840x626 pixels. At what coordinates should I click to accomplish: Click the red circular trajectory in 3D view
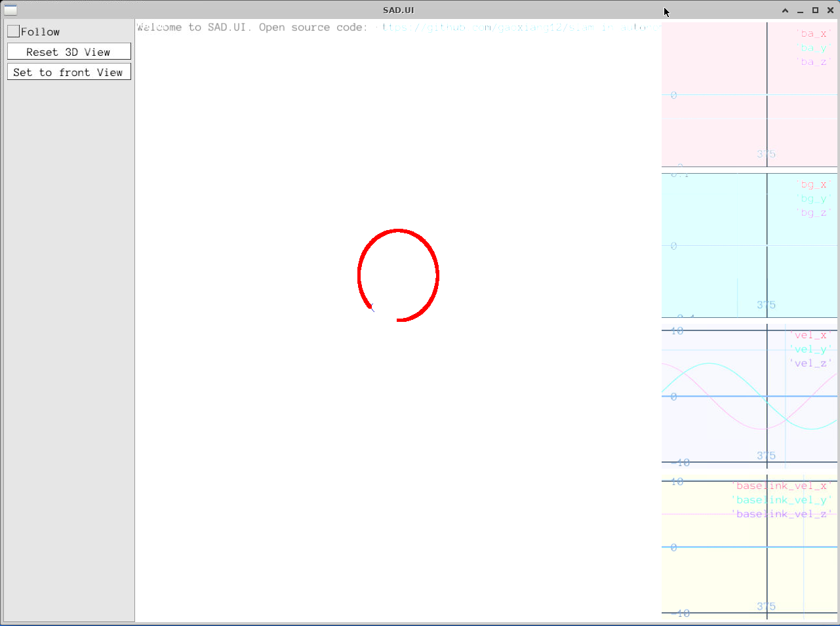437,275
